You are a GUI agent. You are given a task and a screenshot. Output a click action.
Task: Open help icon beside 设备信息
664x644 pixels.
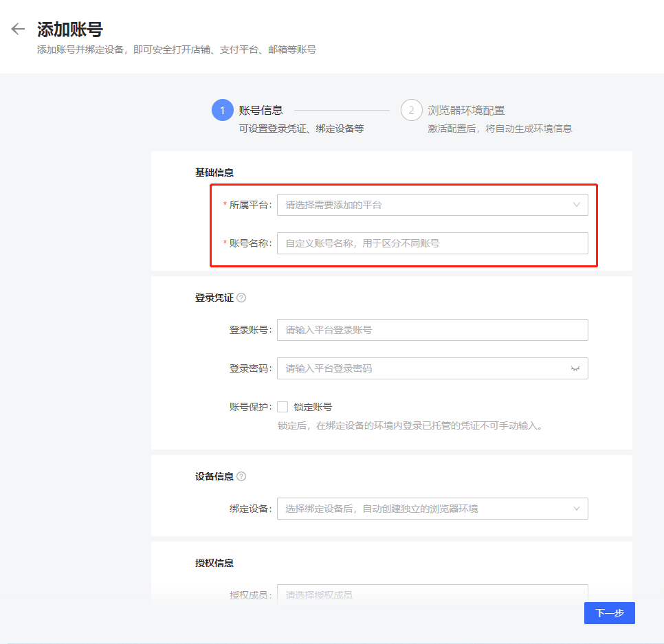(x=241, y=476)
